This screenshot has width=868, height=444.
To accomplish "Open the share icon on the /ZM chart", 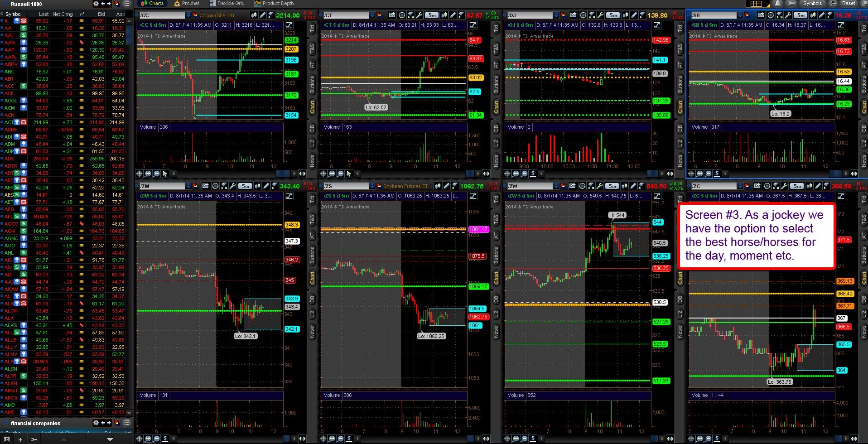I will click(205, 186).
